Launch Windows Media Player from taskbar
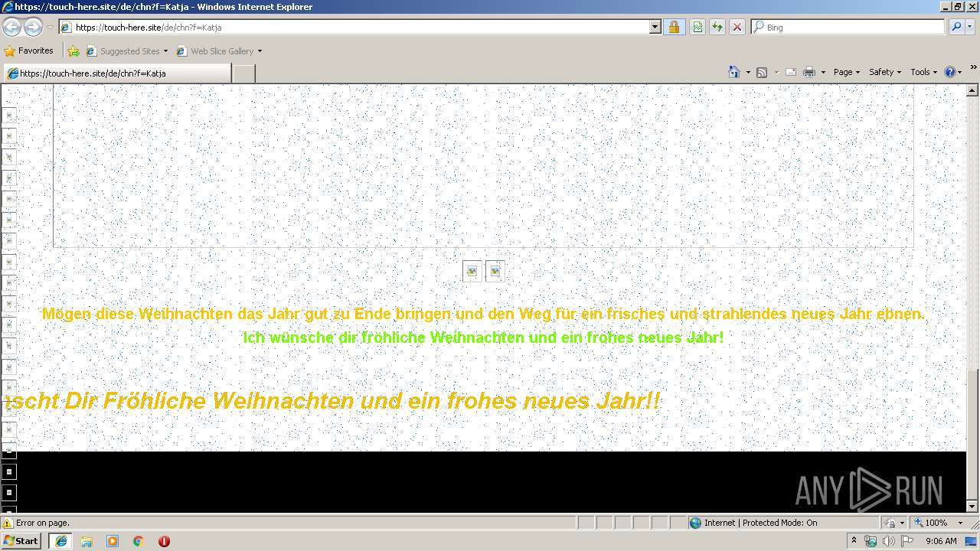 click(x=113, y=540)
